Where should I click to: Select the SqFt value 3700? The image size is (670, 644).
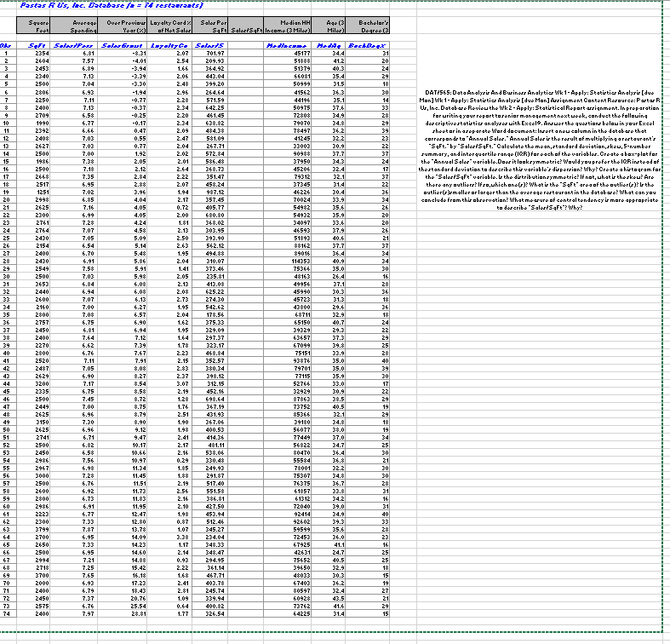point(43,576)
